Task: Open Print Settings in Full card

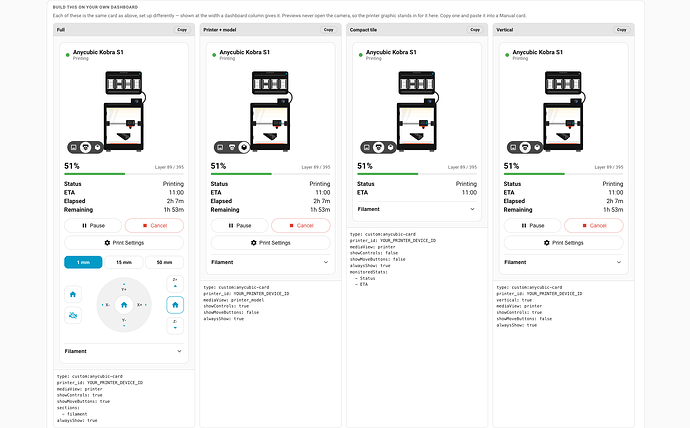Action: click(x=124, y=243)
